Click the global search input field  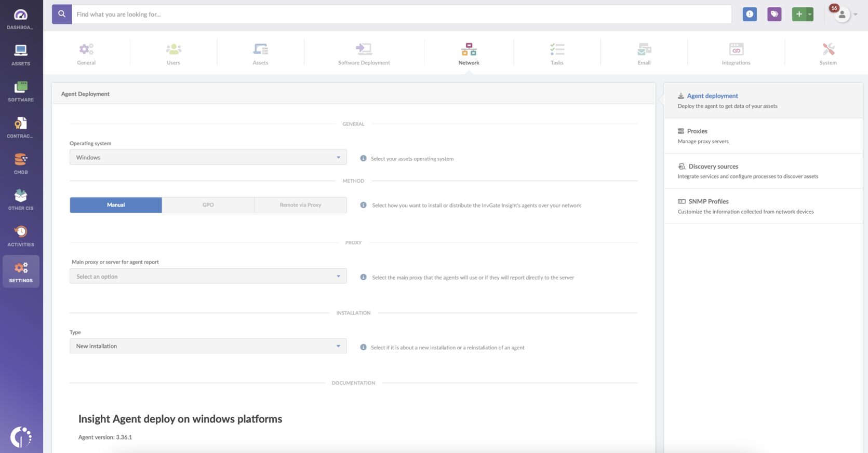tap(400, 15)
